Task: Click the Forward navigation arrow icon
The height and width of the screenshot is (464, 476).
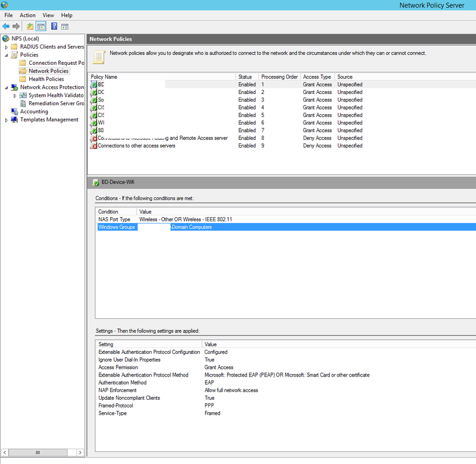Action: 15,26
